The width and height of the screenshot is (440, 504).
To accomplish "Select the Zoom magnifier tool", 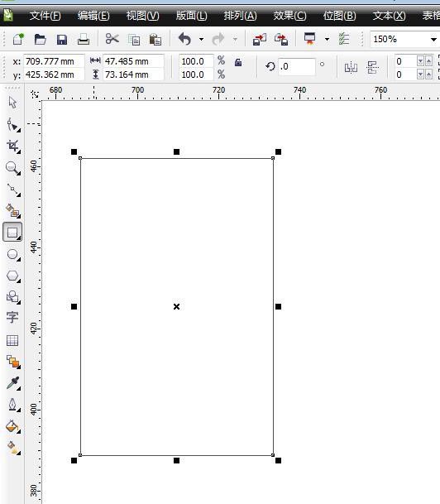I will tap(13, 168).
